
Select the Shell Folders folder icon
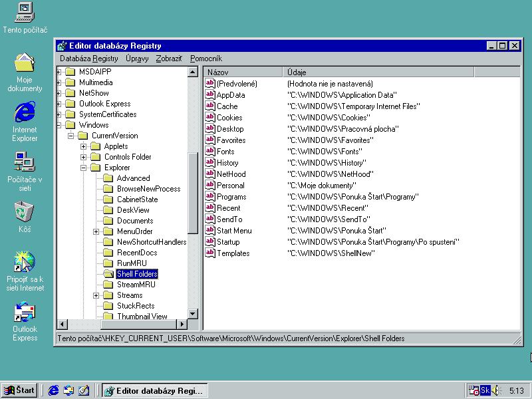[108, 274]
